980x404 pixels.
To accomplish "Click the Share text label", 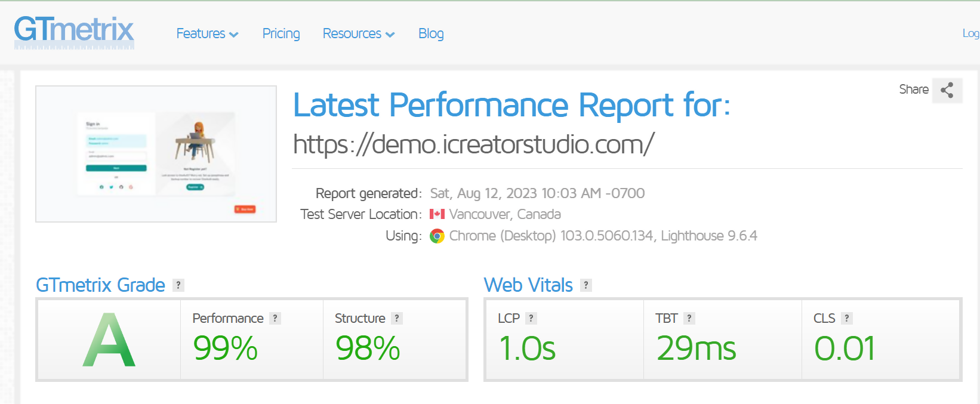I will tap(913, 90).
